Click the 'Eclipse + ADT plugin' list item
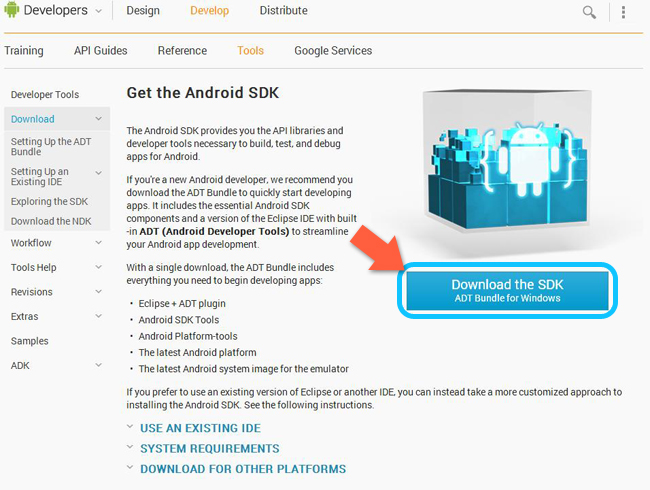This screenshot has width=650, height=490. pyautogui.click(x=182, y=303)
